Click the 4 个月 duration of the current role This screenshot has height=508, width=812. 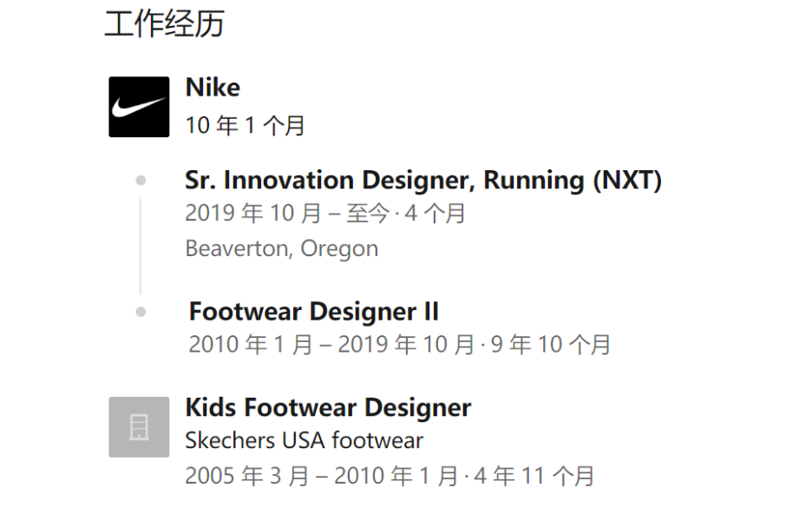click(x=436, y=214)
